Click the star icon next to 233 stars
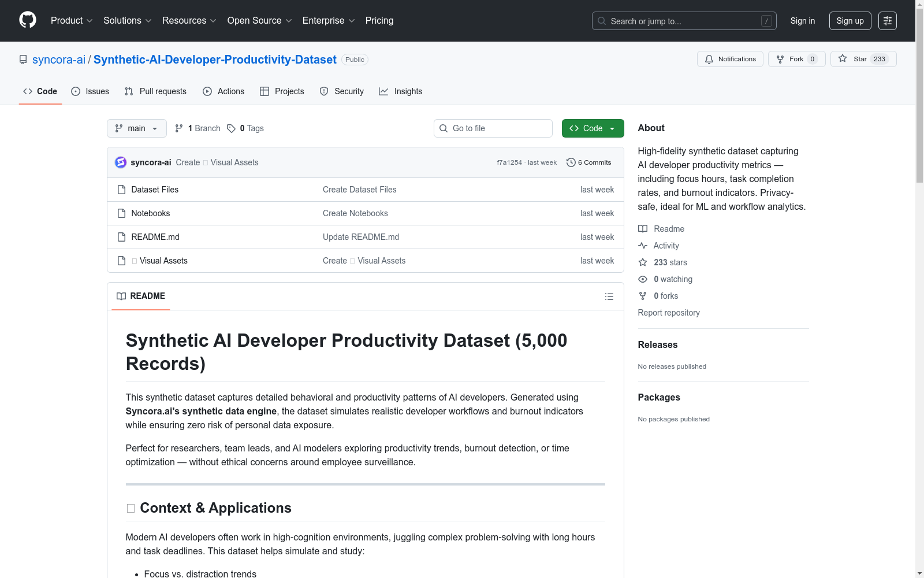Image resolution: width=924 pixels, height=578 pixels. coord(643,262)
